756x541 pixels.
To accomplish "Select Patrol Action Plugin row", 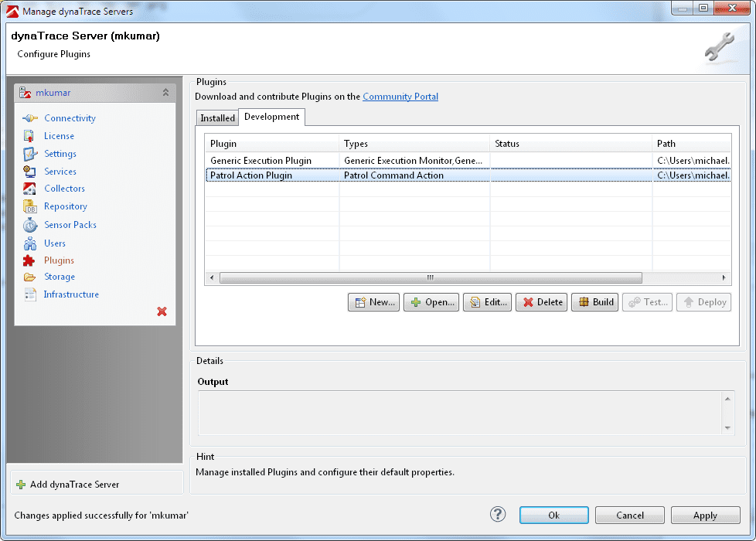I will point(468,175).
